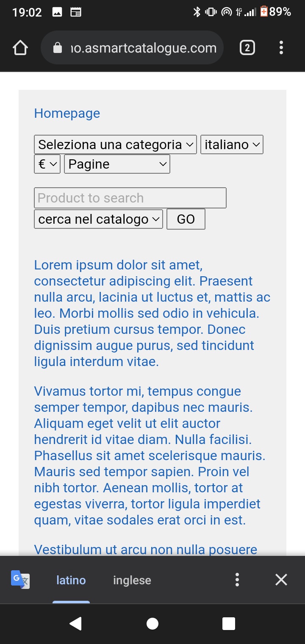Switch to the 'inglese' translation tab
Screen dimensions: 305x644
click(132, 580)
